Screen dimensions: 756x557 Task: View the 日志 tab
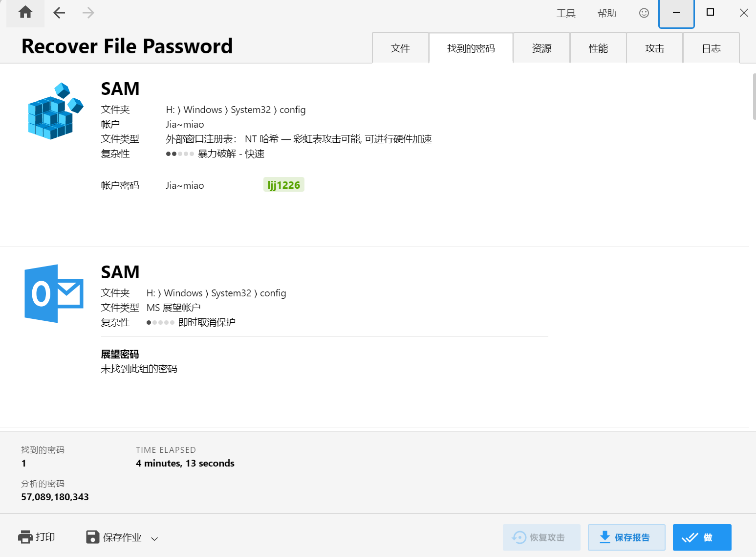711,48
